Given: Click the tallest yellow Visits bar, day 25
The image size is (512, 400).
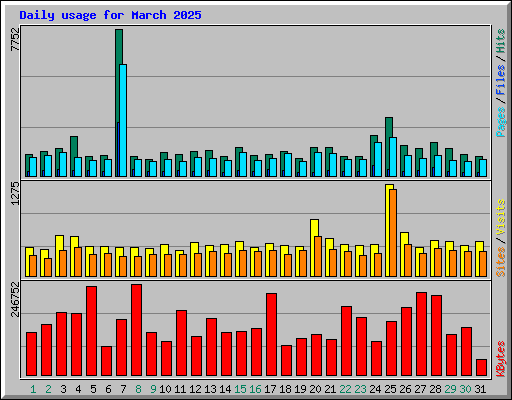Looking at the screenshot, I should point(388,230).
